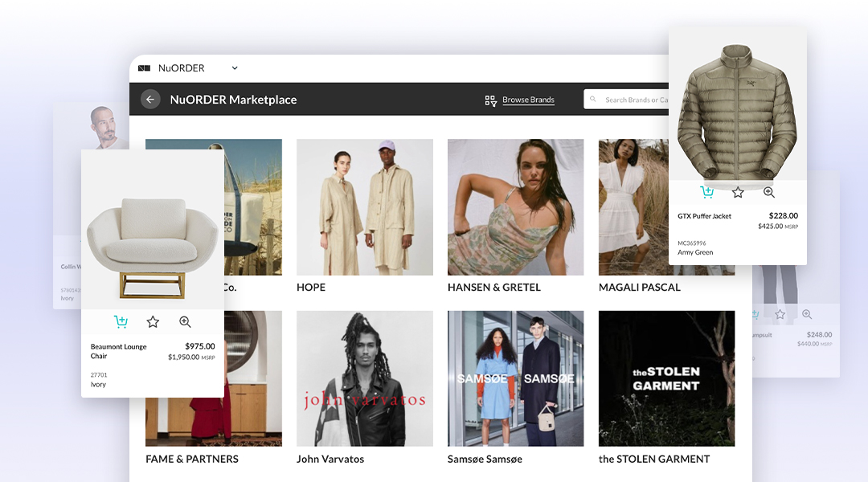Screen dimensions: 868x482
Task: Select the STOLEN GARMENT brand tile
Action: [x=666, y=378]
